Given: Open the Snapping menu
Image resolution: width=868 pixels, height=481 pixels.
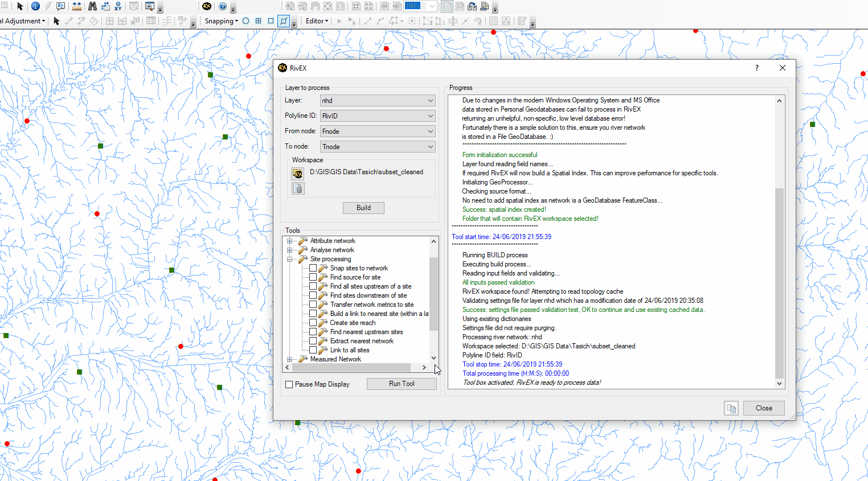Looking at the screenshot, I should pos(222,21).
